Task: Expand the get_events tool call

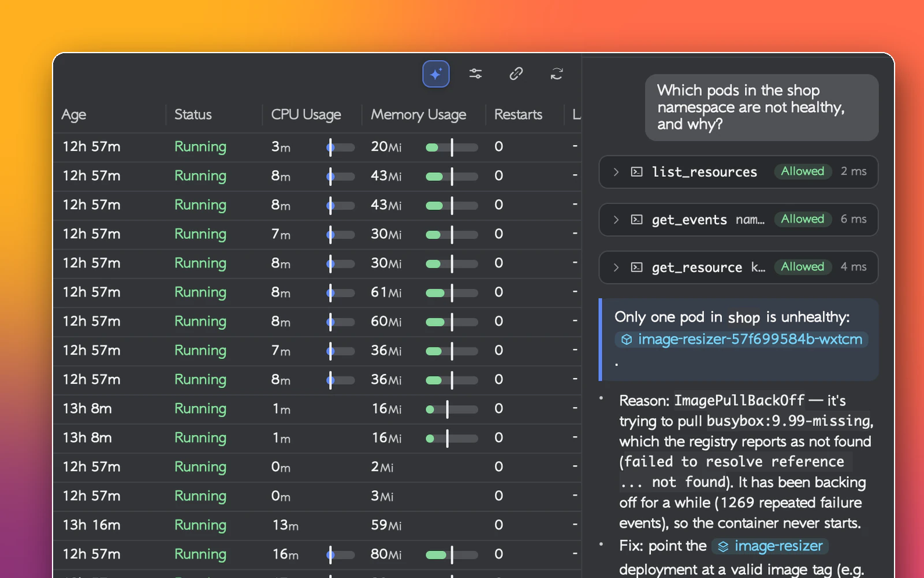Action: 616,220
